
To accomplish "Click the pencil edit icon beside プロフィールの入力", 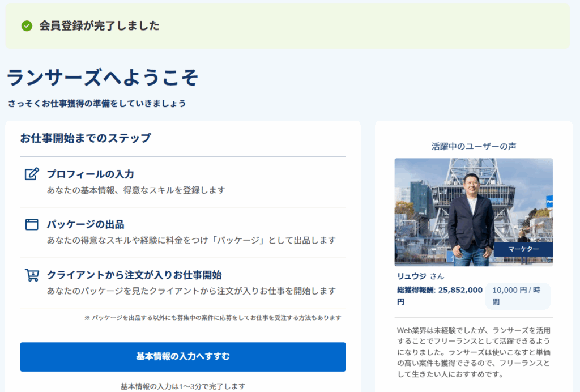I will tap(32, 174).
